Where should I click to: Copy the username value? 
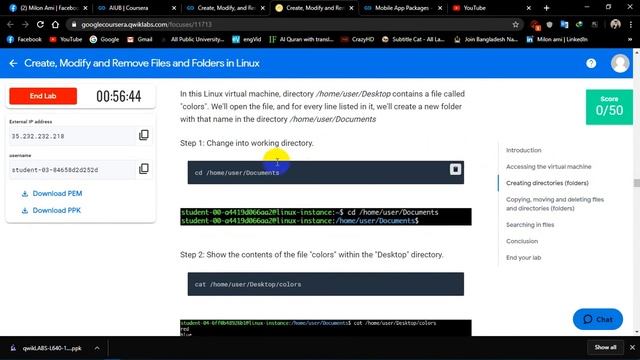(x=144, y=169)
